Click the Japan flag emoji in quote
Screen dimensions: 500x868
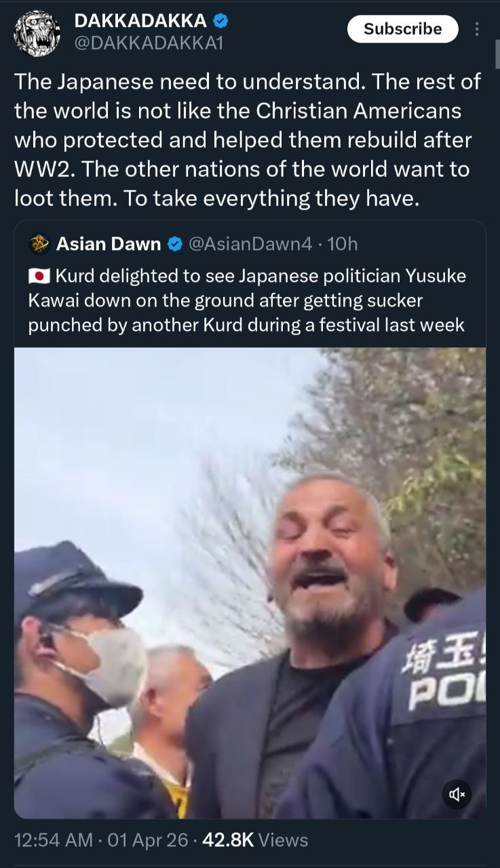click(x=39, y=276)
